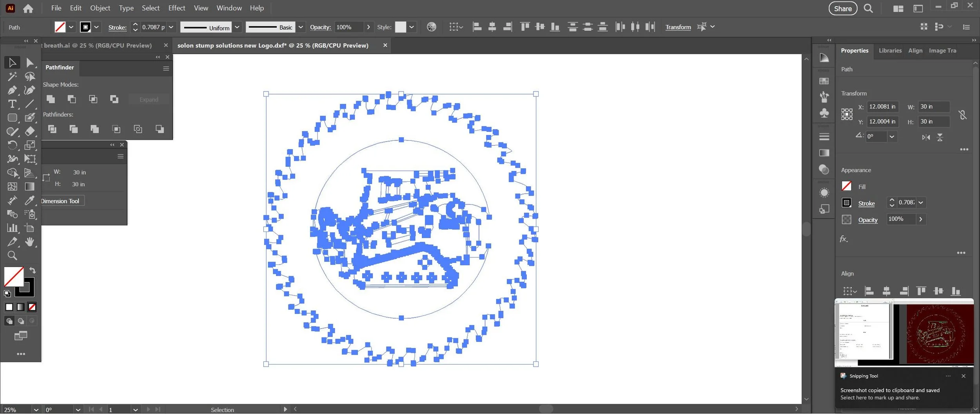Select the Column Graph tool
This screenshot has width=980, height=414.
click(12, 228)
